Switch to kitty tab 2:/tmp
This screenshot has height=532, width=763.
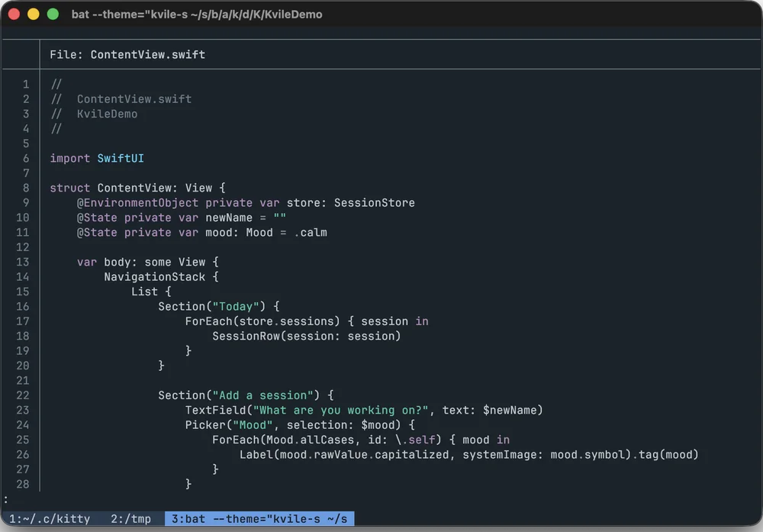130,519
